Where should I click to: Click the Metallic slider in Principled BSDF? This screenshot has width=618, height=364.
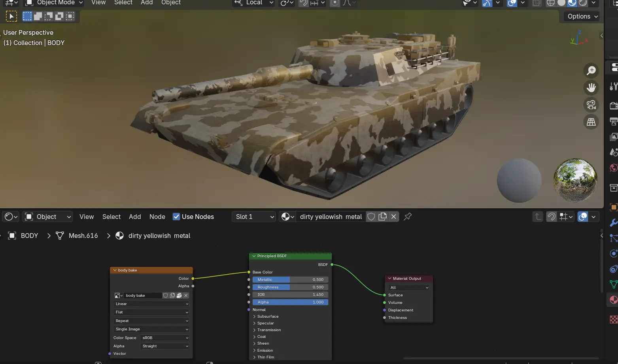290,280
